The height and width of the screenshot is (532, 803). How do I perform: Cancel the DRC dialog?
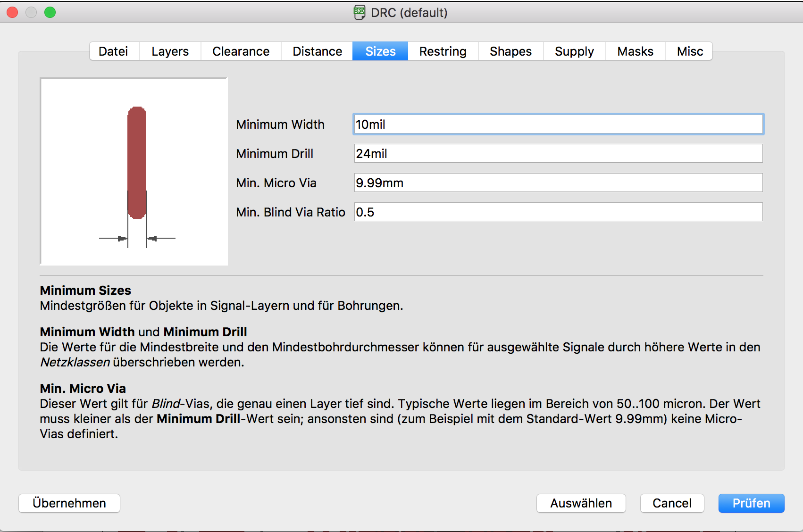coord(672,503)
